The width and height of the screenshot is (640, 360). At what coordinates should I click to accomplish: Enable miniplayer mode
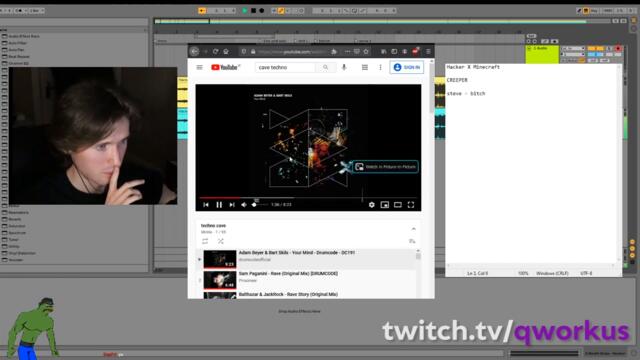pyautogui.click(x=384, y=205)
